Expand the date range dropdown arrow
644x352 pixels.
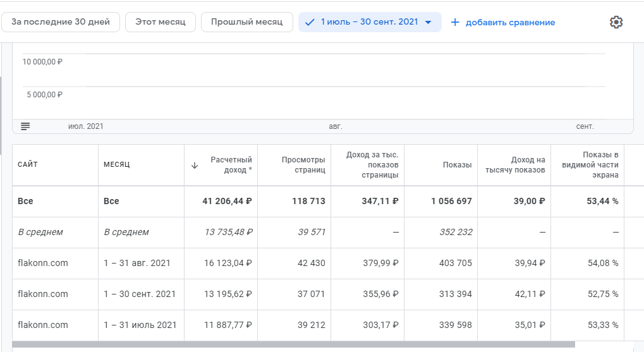coord(428,22)
